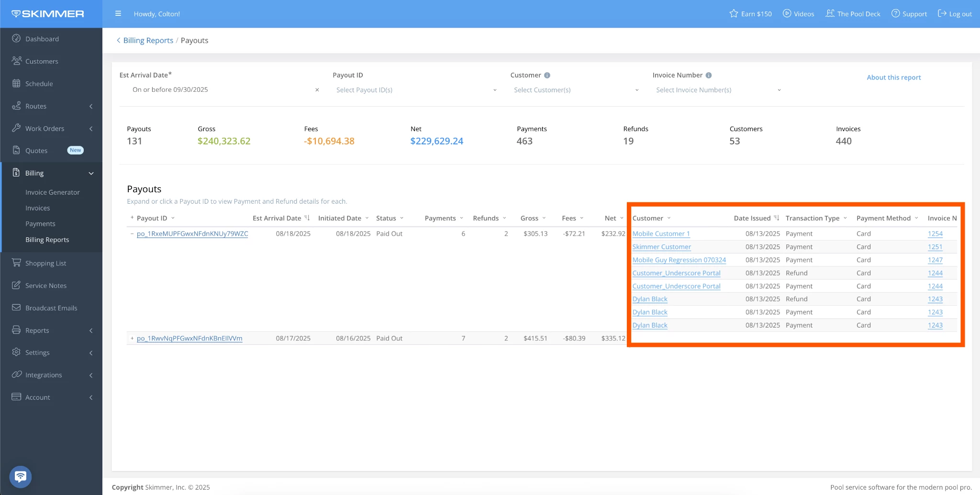Image resolution: width=980 pixels, height=495 pixels.
Task: Click the Earn $150 star icon
Action: 734,13
